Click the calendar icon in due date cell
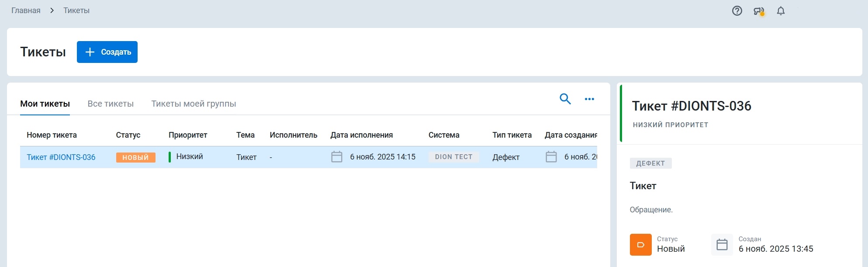Image resolution: width=868 pixels, height=267 pixels. (x=337, y=157)
